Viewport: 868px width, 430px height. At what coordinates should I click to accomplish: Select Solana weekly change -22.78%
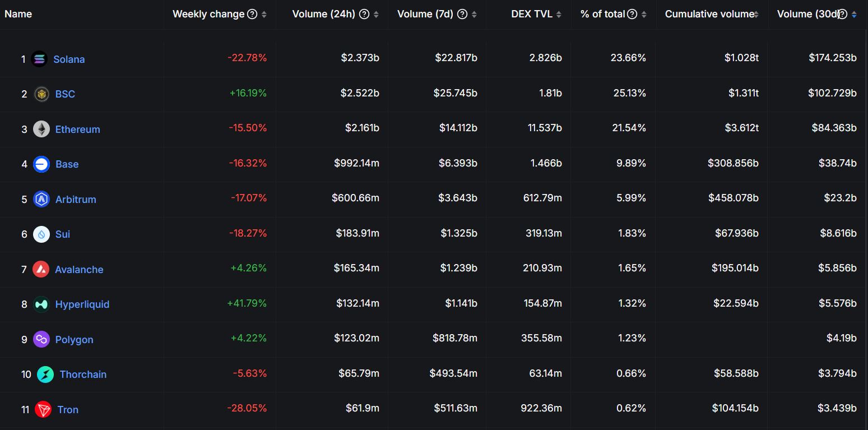coord(247,58)
